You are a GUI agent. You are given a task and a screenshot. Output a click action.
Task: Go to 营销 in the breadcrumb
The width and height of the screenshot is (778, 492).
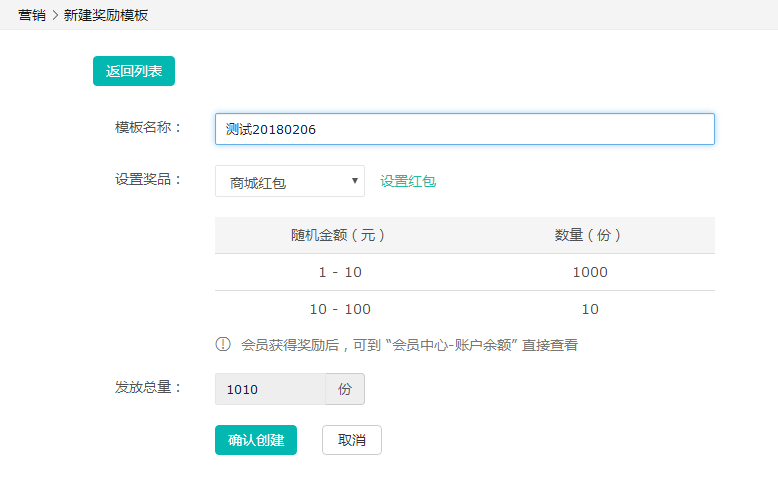(x=31, y=15)
